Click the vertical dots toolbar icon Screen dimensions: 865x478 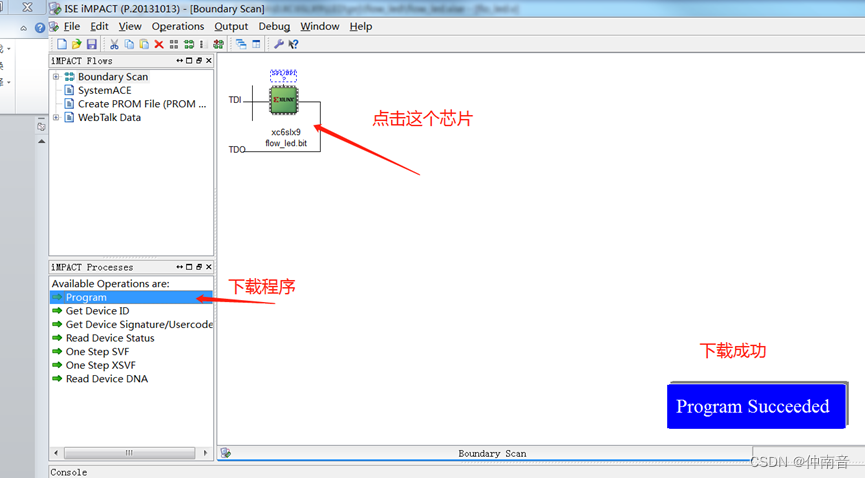pos(201,44)
